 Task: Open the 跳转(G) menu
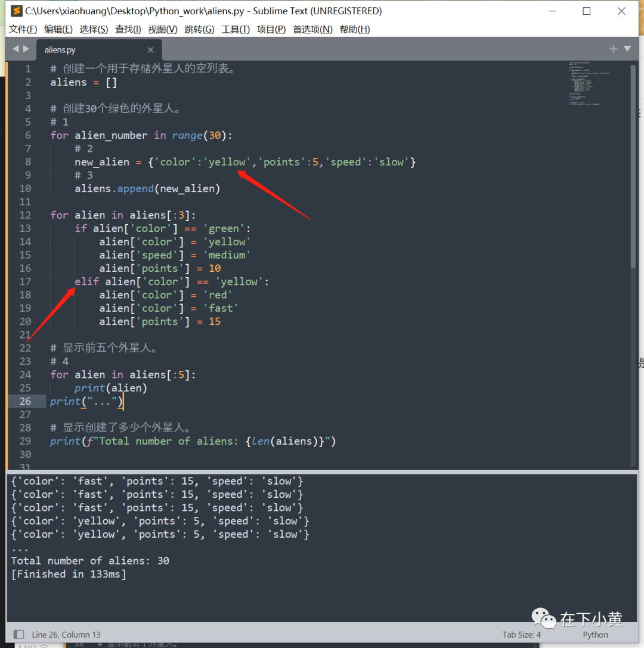(199, 29)
